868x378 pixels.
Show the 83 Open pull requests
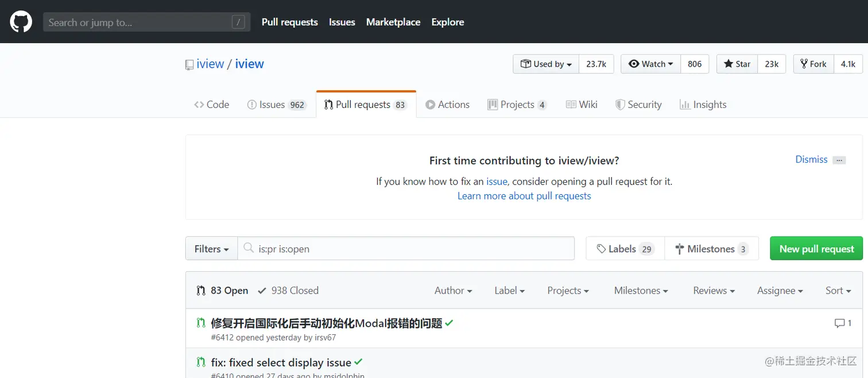pos(223,291)
